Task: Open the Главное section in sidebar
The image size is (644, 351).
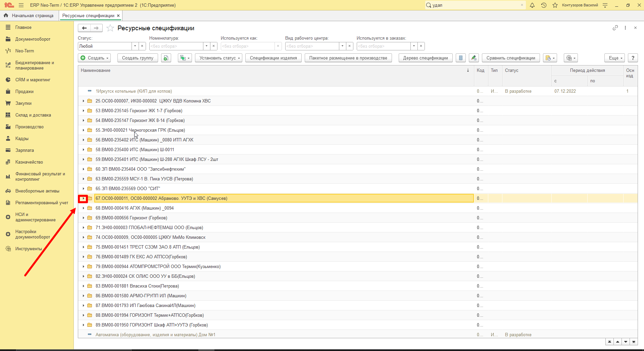Action: click(23, 28)
